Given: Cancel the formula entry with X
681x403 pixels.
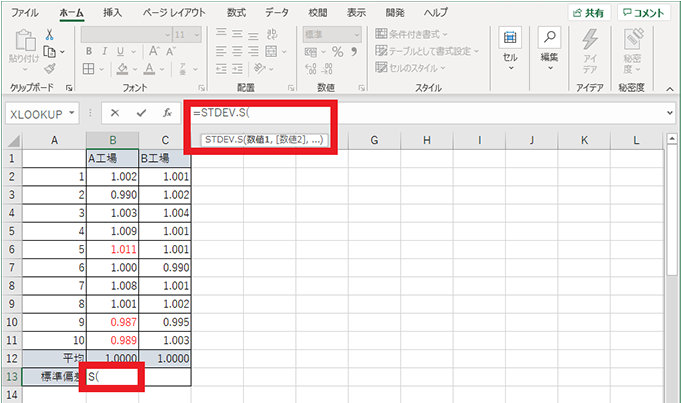Looking at the screenshot, I should 115,113.
